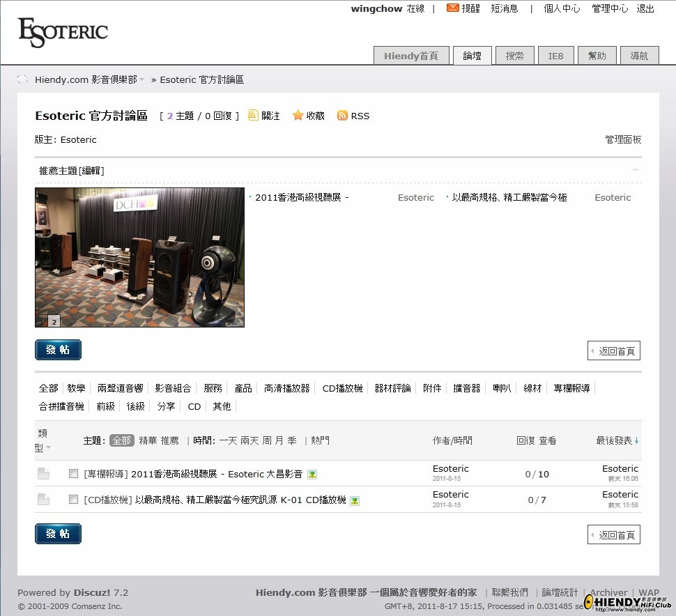Open 管理中心 link
Viewport: 676px width, 616px height.
(610, 8)
